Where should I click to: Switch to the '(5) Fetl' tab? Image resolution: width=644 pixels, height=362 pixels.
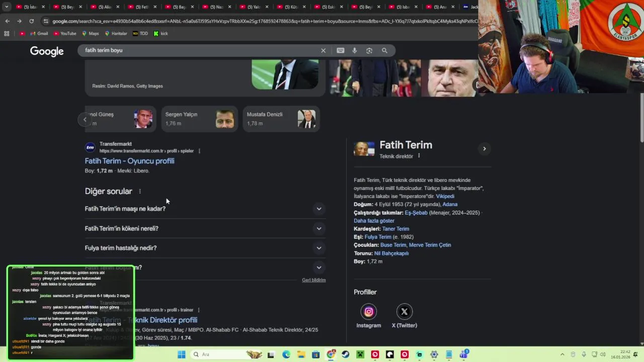pyautogui.click(x=142, y=7)
